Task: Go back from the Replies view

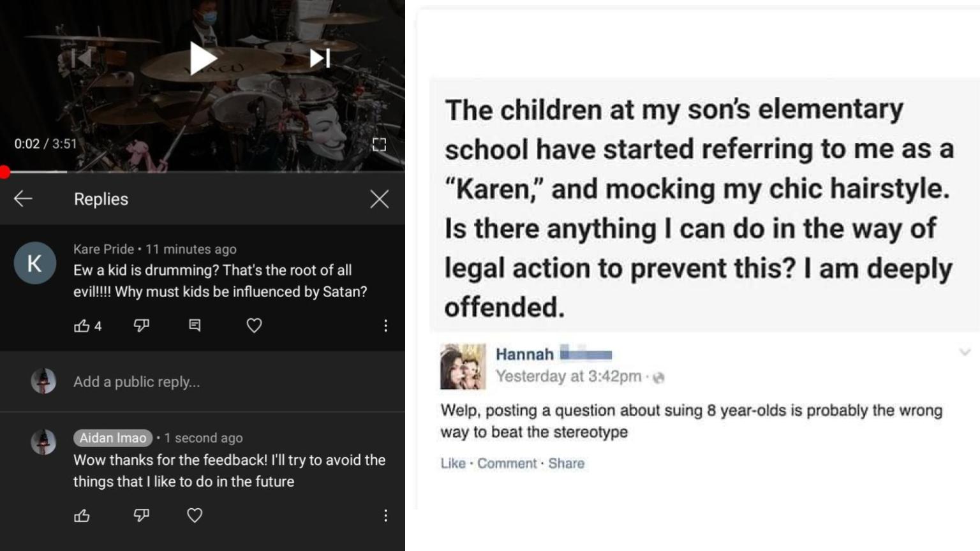Action: [23, 198]
